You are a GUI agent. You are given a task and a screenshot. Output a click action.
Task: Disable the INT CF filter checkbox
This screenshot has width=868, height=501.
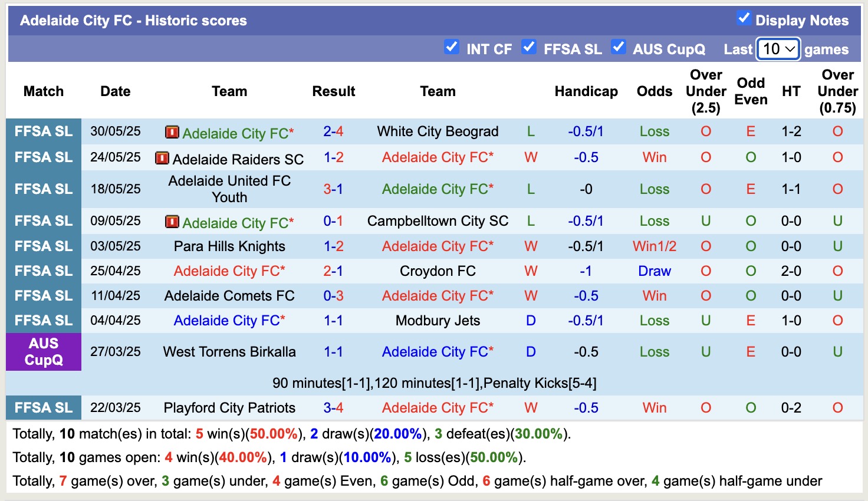tap(452, 47)
